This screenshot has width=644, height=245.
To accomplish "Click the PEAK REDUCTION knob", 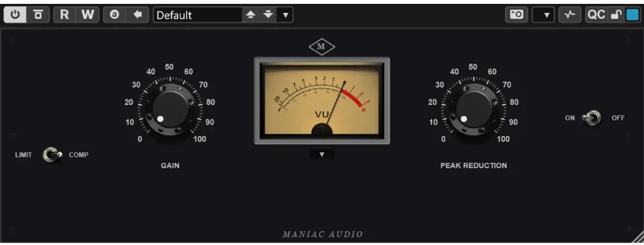I will [x=473, y=110].
